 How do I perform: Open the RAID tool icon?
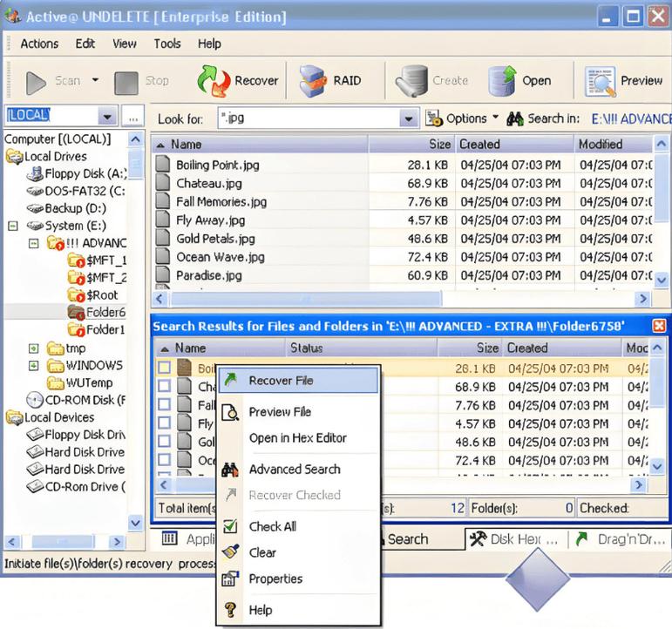tap(313, 80)
